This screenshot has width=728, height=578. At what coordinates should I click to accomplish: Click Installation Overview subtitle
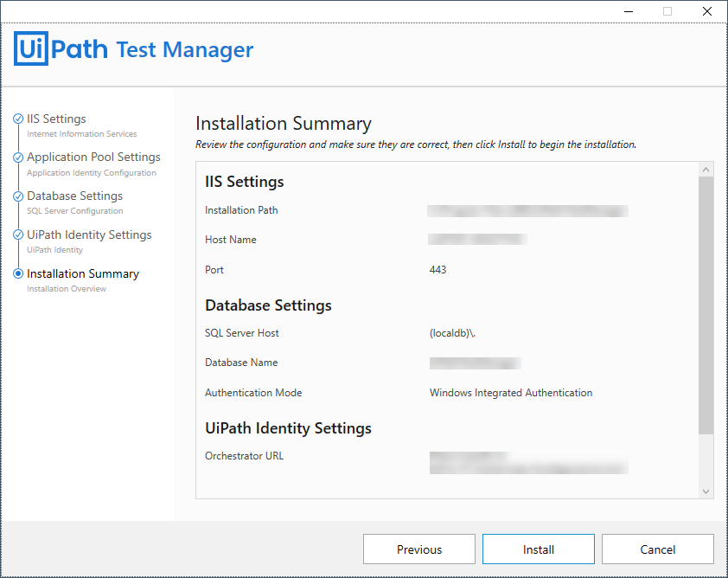coord(67,288)
